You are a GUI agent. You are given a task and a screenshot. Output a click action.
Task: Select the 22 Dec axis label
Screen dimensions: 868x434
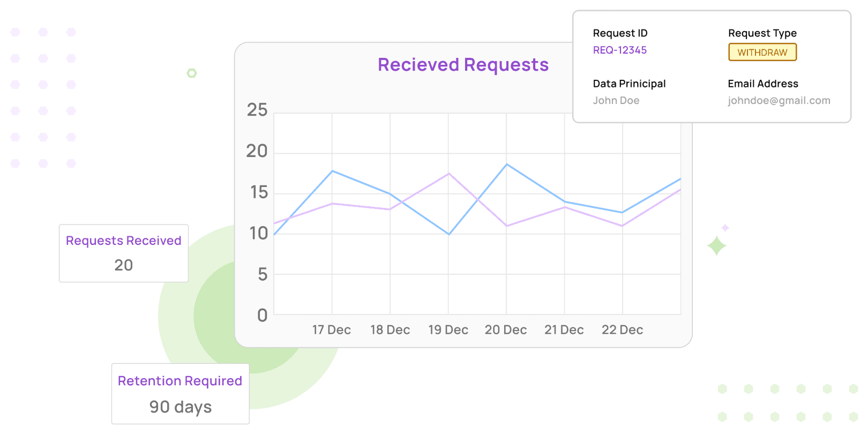(x=622, y=330)
